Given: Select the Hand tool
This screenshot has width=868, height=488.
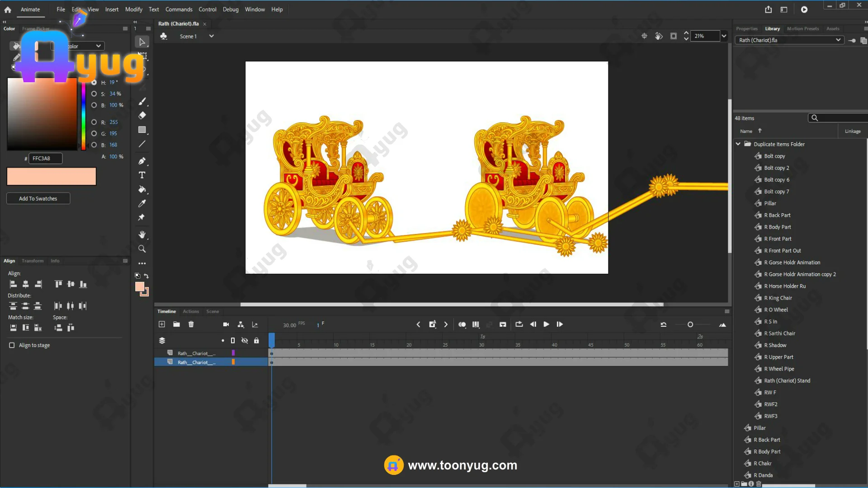Looking at the screenshot, I should [142, 235].
